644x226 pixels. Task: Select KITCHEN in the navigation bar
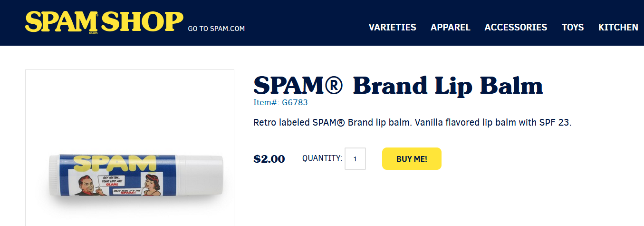[x=618, y=28]
